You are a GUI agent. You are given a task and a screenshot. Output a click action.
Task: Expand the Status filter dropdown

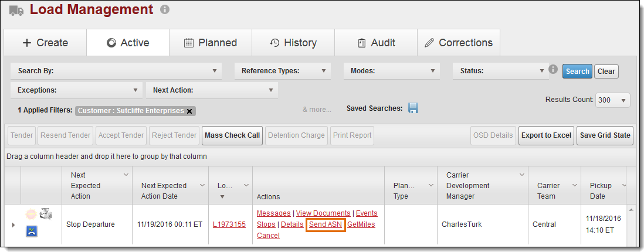[x=499, y=71]
